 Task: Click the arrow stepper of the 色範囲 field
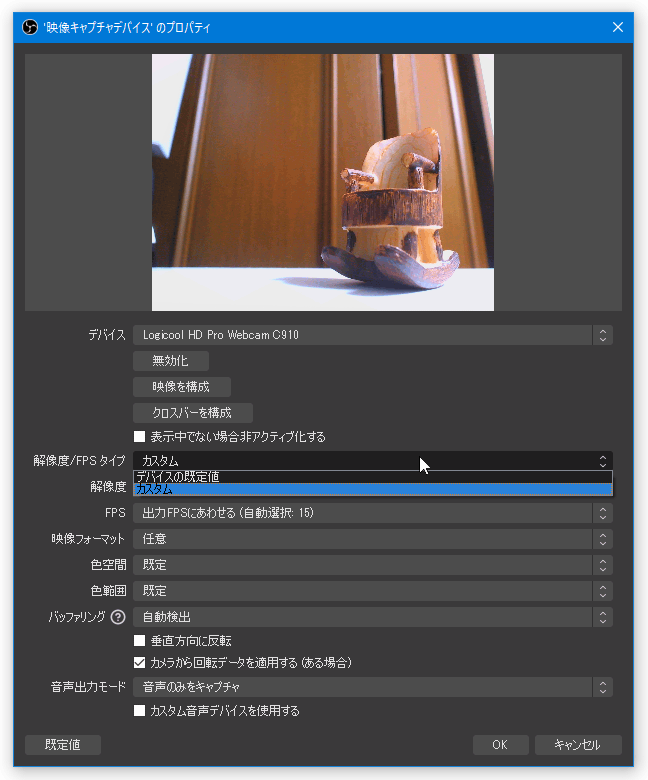[x=603, y=590]
